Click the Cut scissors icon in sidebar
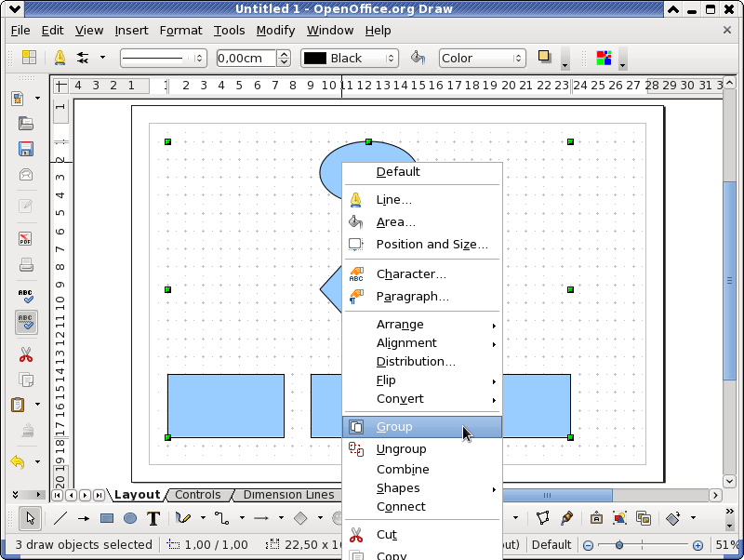The width and height of the screenshot is (744, 560). pos(26,354)
